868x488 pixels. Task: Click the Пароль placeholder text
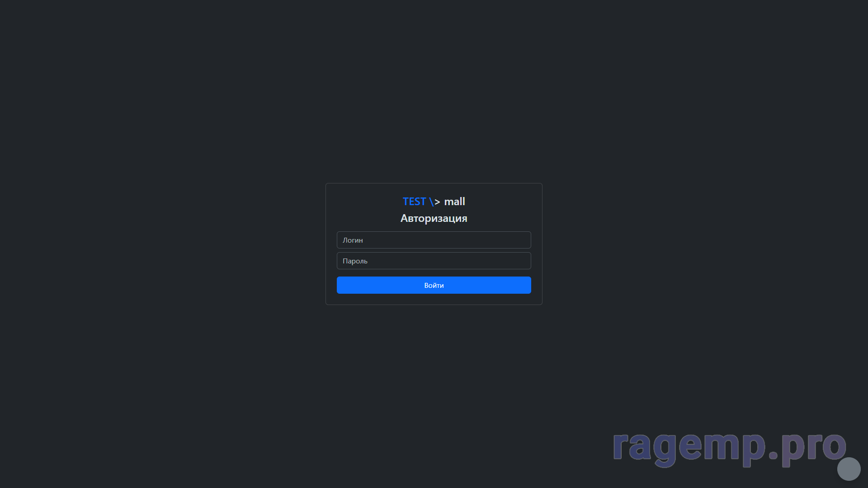tap(355, 261)
